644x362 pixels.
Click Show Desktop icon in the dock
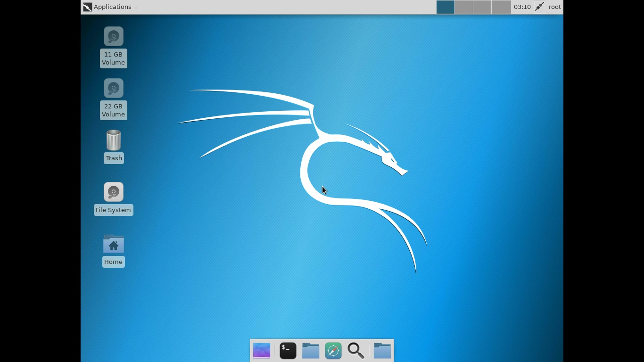262,351
